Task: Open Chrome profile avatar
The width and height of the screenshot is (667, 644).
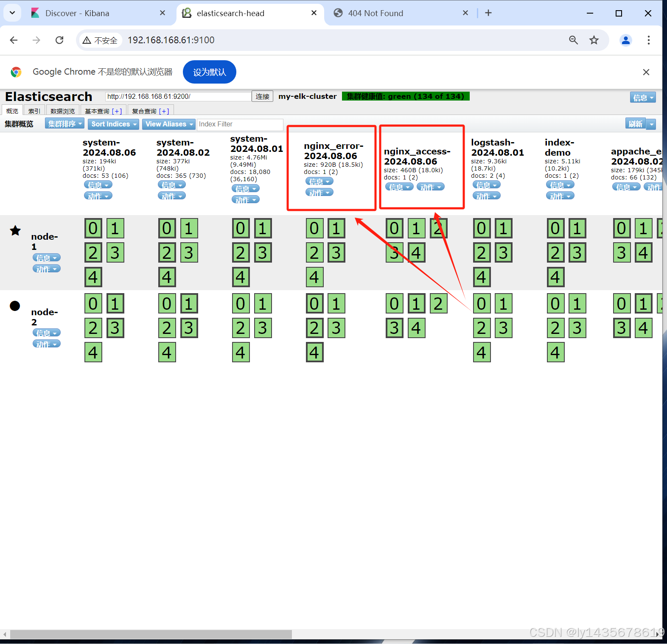Action: click(x=625, y=40)
